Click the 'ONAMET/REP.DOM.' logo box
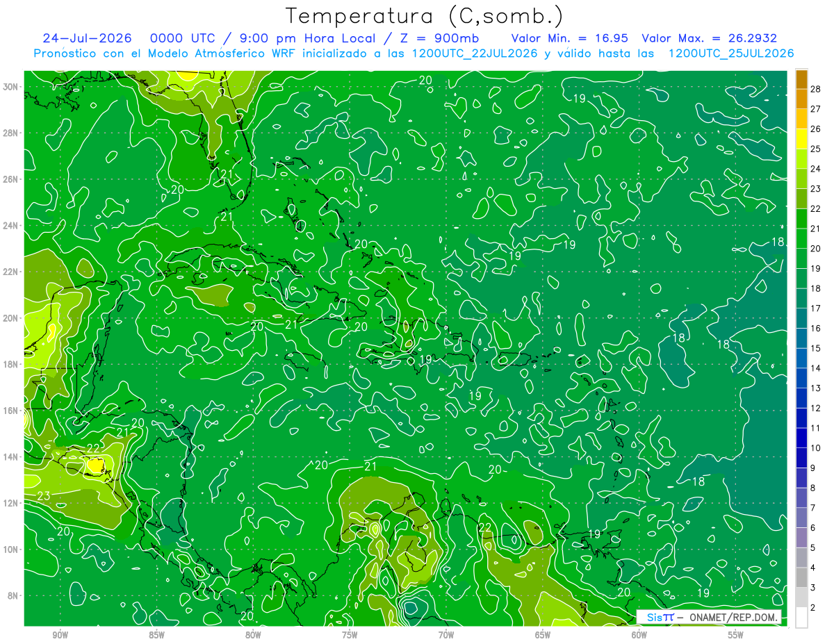This screenshot has width=834, height=644. pyautogui.click(x=709, y=617)
